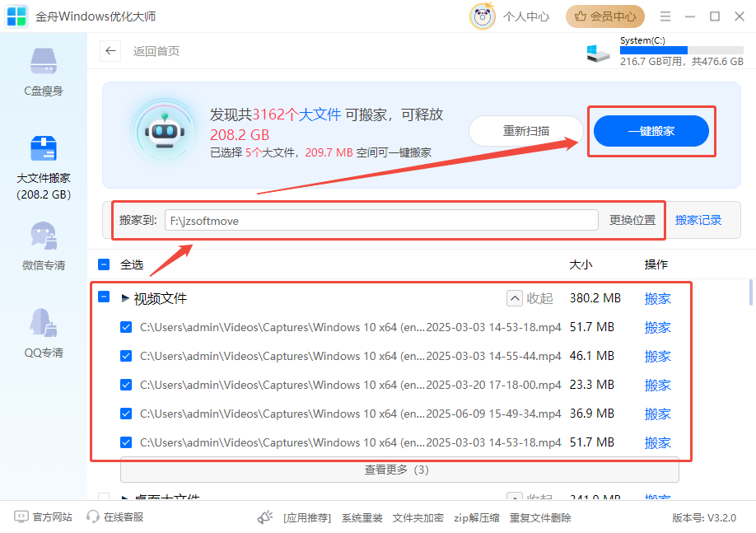Click the 3162个大文件 count text
Image resolution: width=756 pixels, height=533 pixels.
(296, 115)
